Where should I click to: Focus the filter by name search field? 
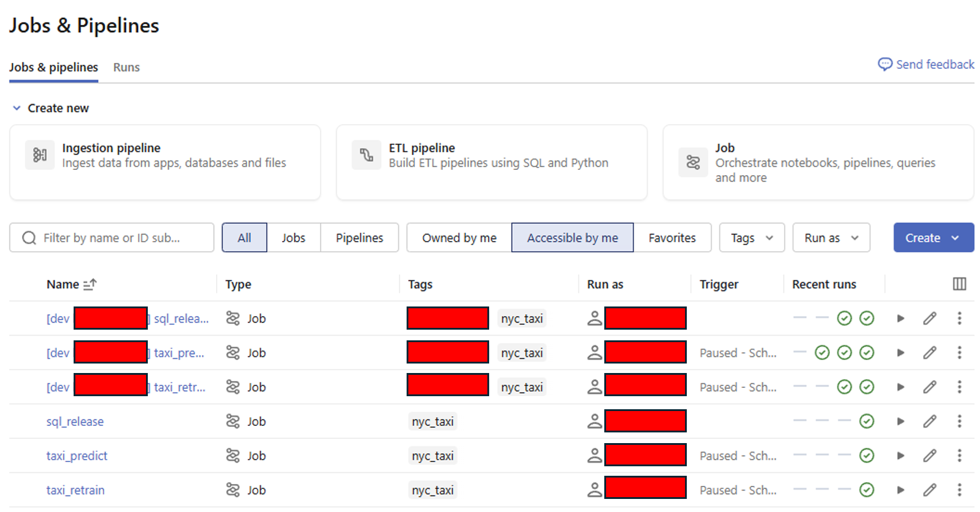point(112,238)
